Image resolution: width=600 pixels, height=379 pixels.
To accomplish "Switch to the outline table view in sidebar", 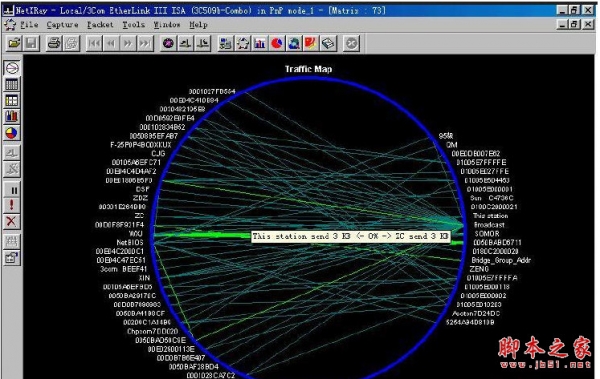I will click(x=12, y=85).
